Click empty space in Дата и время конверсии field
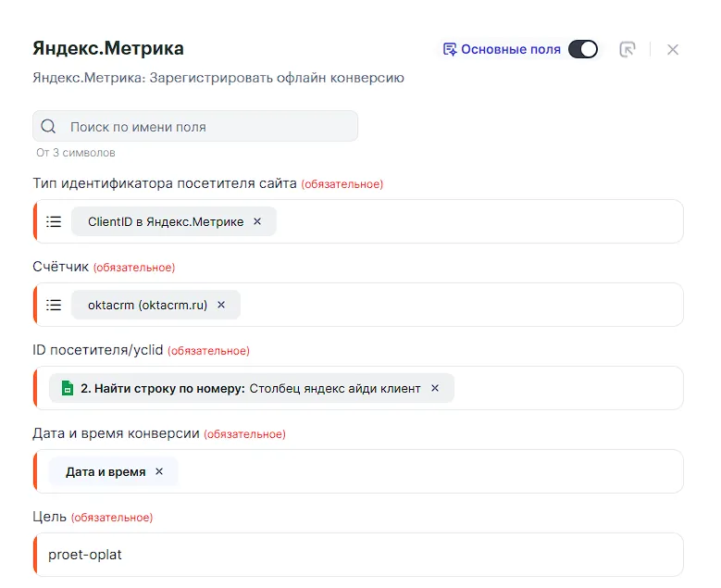This screenshot has height=588, width=721. (426, 471)
